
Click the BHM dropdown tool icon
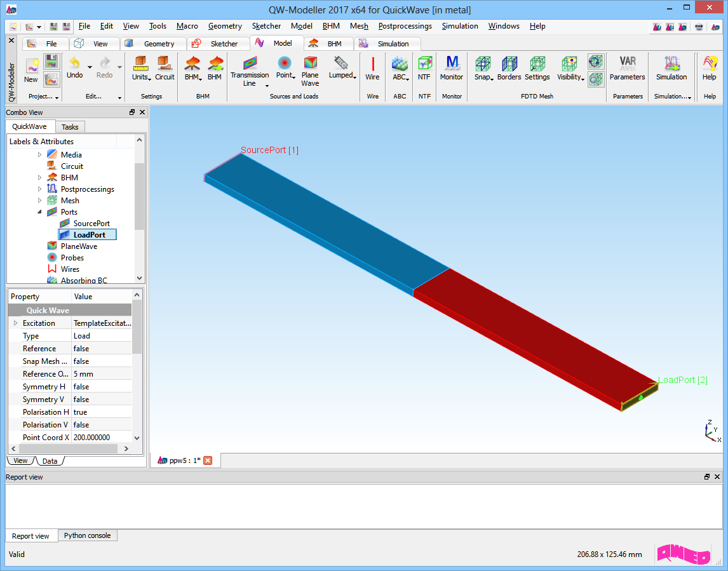(x=192, y=63)
